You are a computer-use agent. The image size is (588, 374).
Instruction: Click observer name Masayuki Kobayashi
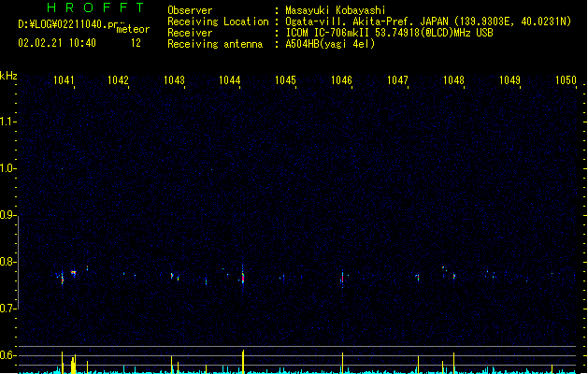tap(336, 10)
